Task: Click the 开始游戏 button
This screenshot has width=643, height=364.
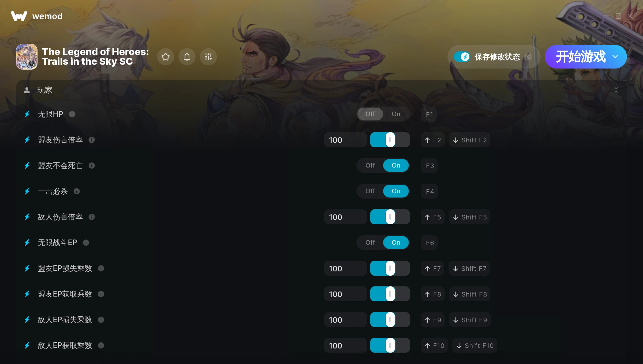Action: [x=580, y=57]
